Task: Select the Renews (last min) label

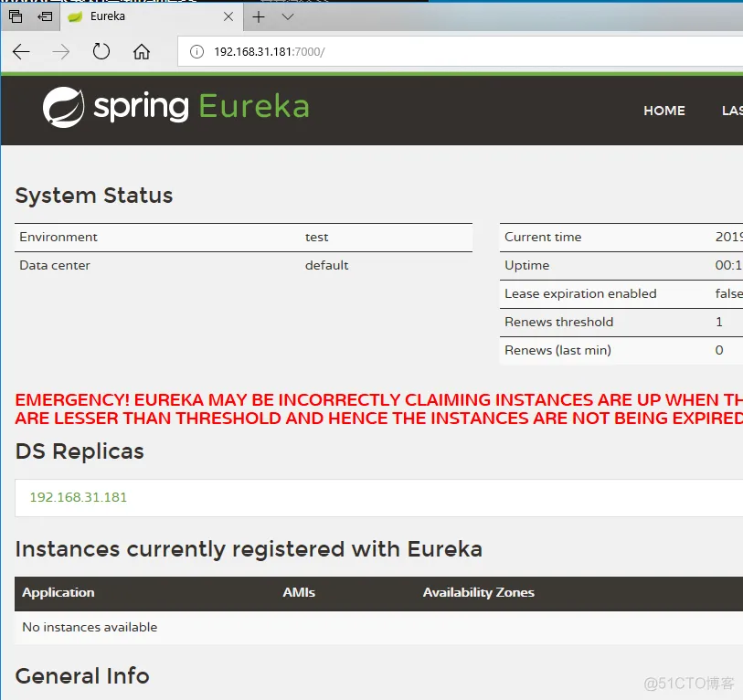Action: (x=557, y=350)
